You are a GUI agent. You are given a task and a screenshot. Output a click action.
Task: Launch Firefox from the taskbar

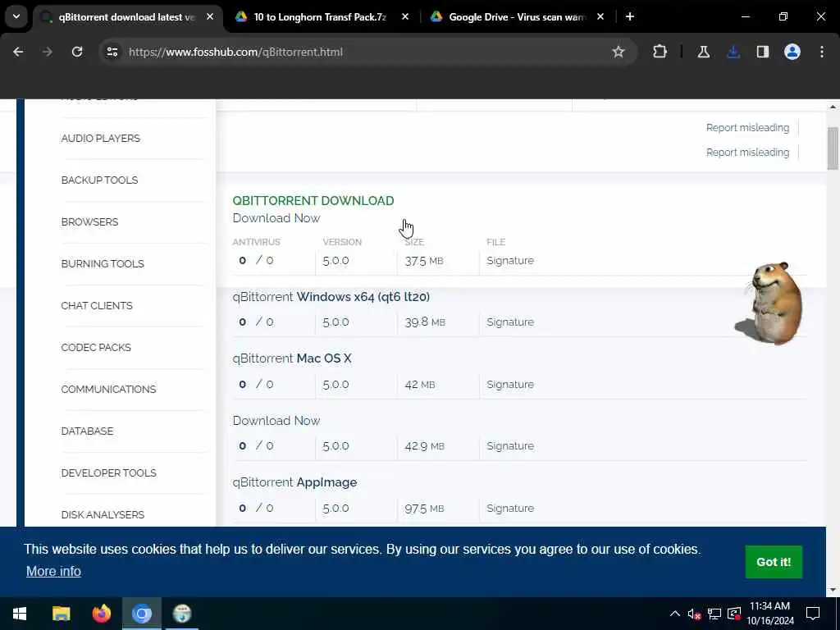coord(101,614)
